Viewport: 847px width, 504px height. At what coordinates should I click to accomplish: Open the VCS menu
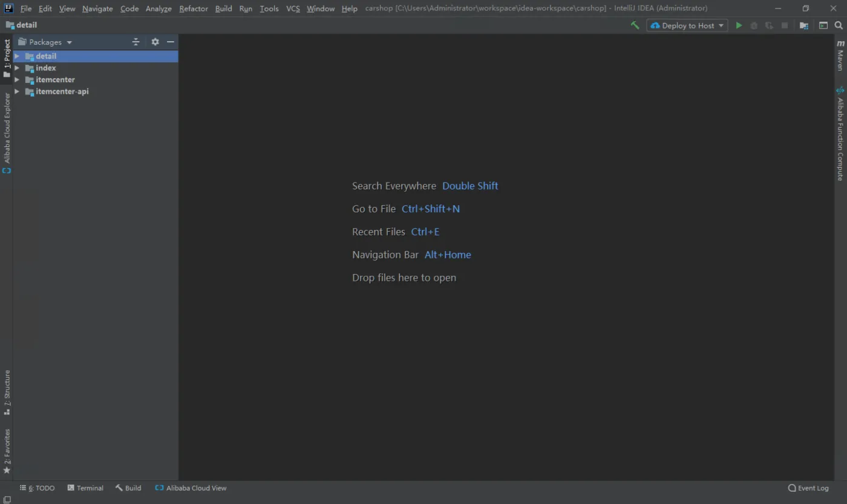293,8
